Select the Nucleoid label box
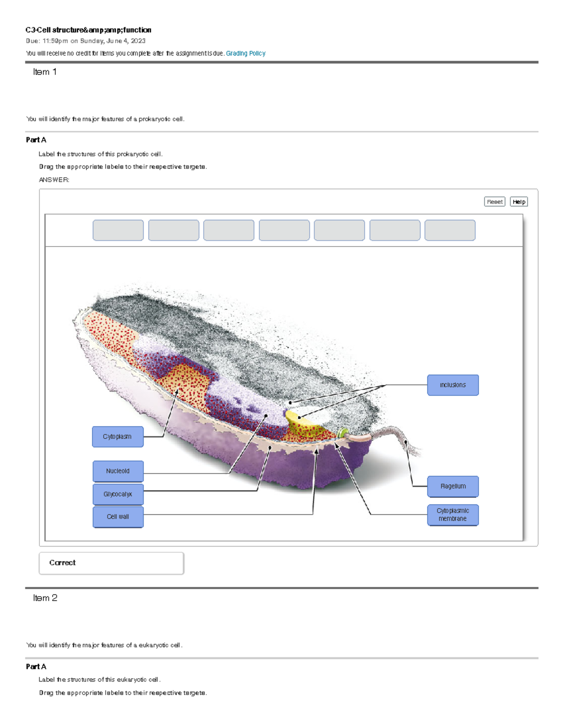Screen dimensions: 563x728 (x=118, y=471)
